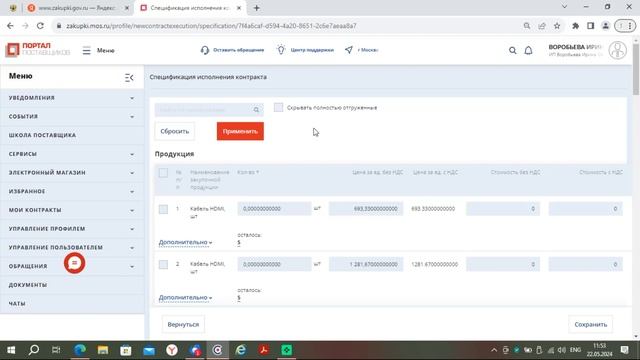Click the lightbulb Центр поддержки icon
Viewport: 640px width, 360px height.
(x=281, y=50)
